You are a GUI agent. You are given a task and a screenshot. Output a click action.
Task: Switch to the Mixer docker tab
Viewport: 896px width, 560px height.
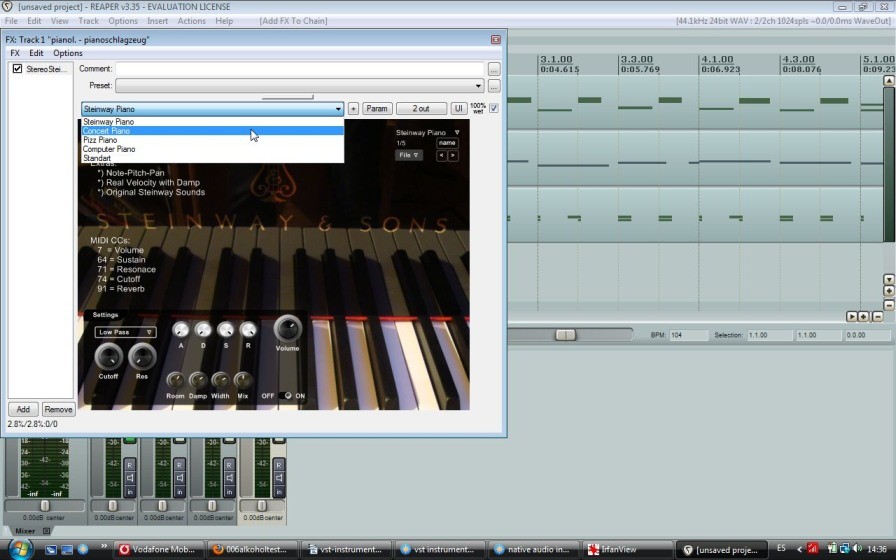pos(25,531)
